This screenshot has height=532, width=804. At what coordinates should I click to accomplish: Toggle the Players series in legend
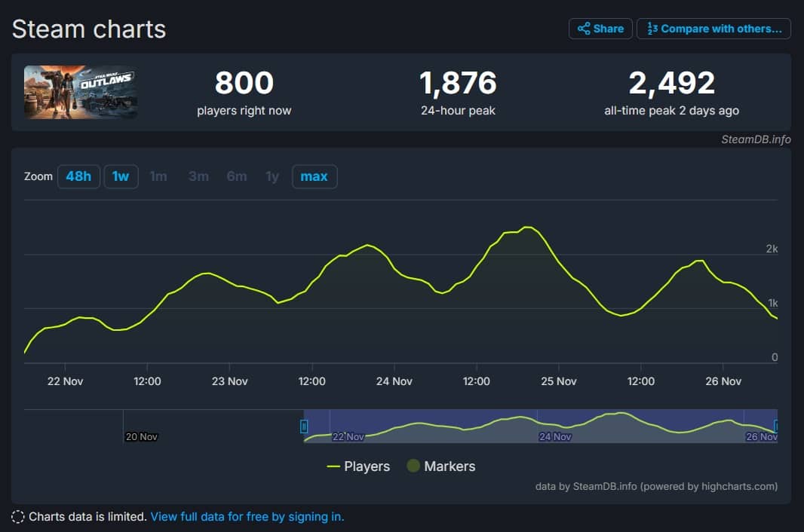point(358,466)
